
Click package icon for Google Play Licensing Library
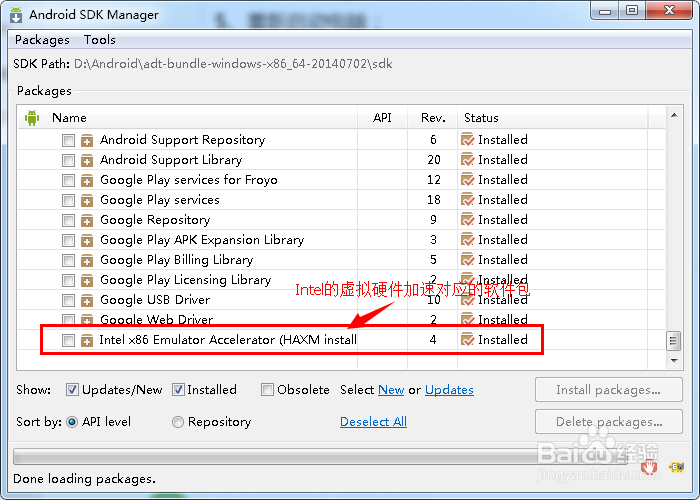click(x=87, y=280)
